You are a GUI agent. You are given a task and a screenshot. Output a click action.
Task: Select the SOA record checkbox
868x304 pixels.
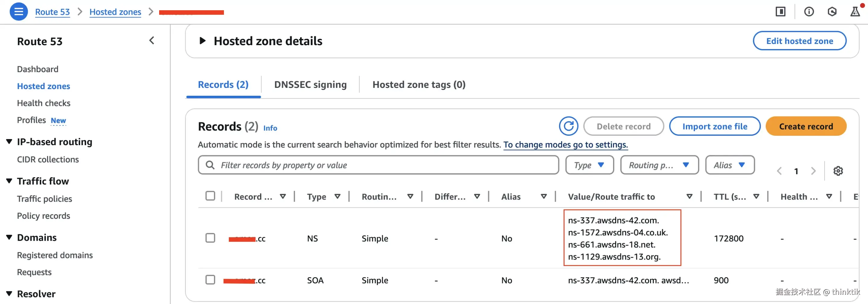tap(210, 280)
